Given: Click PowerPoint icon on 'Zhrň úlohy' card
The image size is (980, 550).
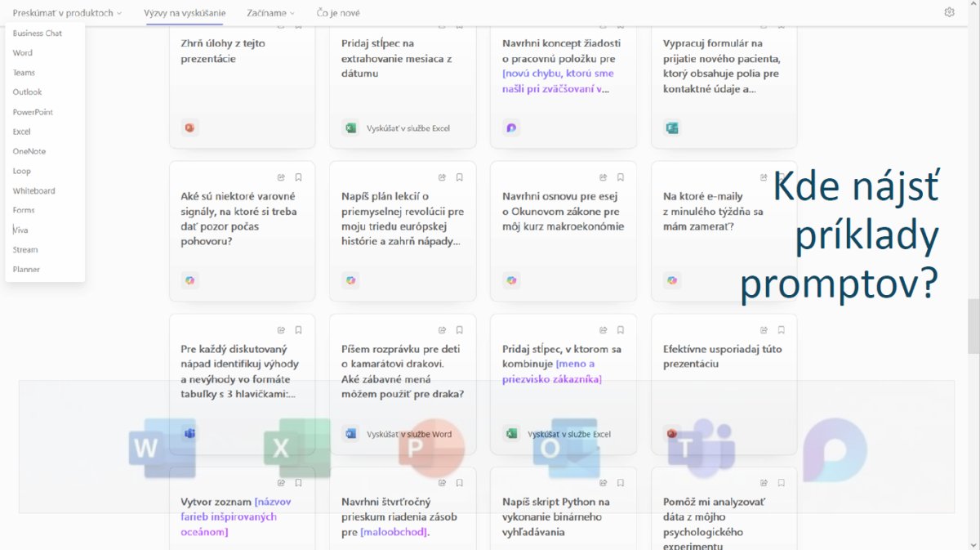Looking at the screenshot, I should tap(189, 128).
